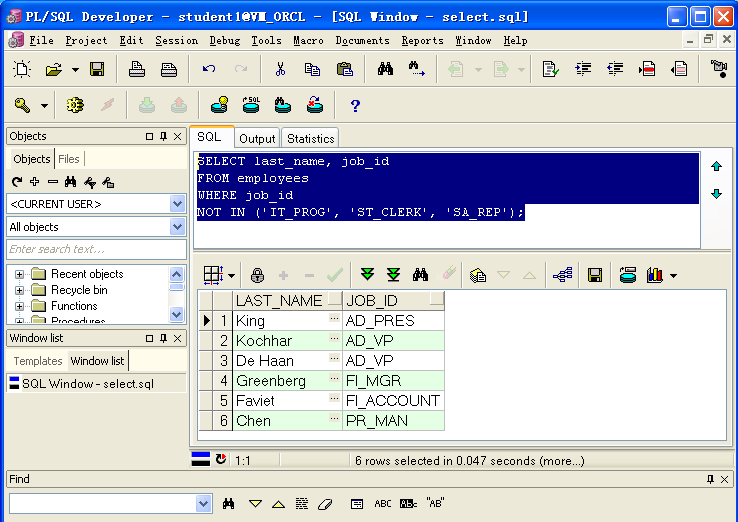This screenshot has height=522, width=738.
Task: Close the Window list panel
Action: pyautogui.click(x=177, y=338)
